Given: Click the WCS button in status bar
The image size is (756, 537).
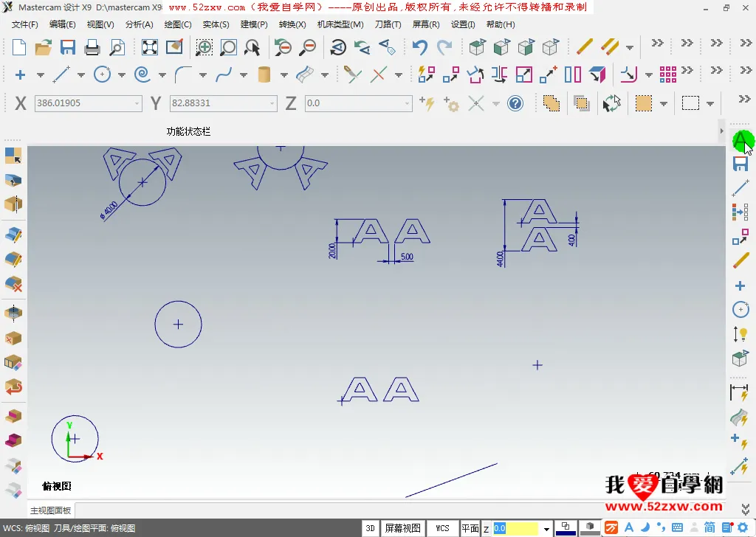Looking at the screenshot, I should point(442,528).
